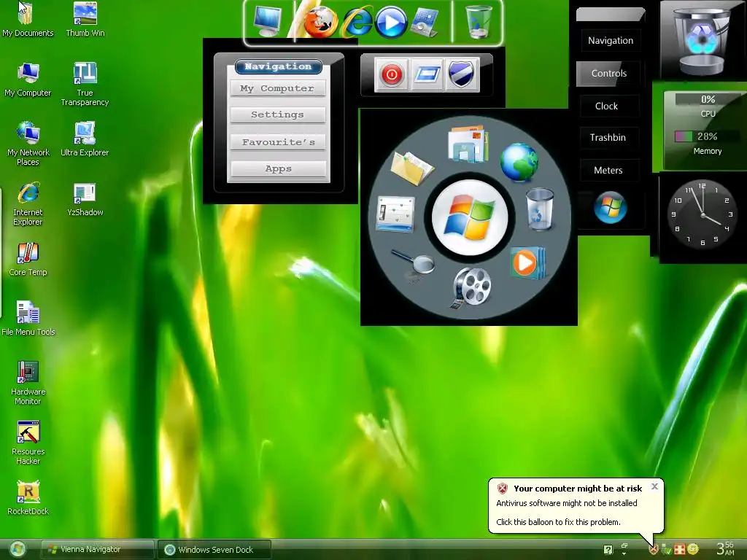Select Navigation in the black sidebar menu

tap(611, 41)
